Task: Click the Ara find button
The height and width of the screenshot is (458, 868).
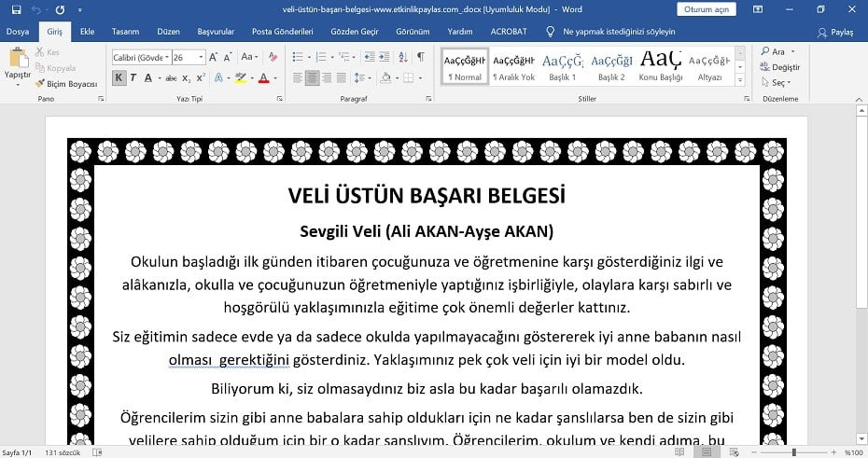Action: (x=777, y=51)
